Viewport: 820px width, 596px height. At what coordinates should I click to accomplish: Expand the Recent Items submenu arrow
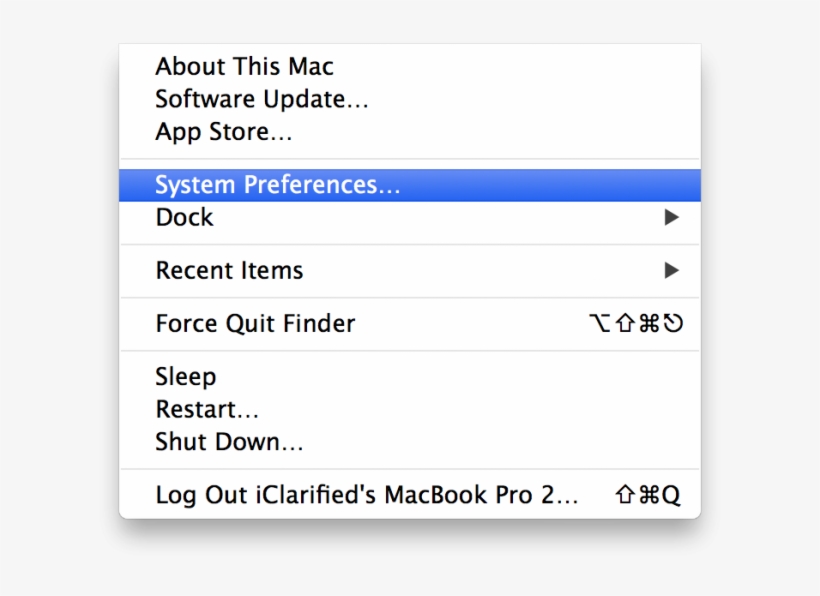point(672,270)
